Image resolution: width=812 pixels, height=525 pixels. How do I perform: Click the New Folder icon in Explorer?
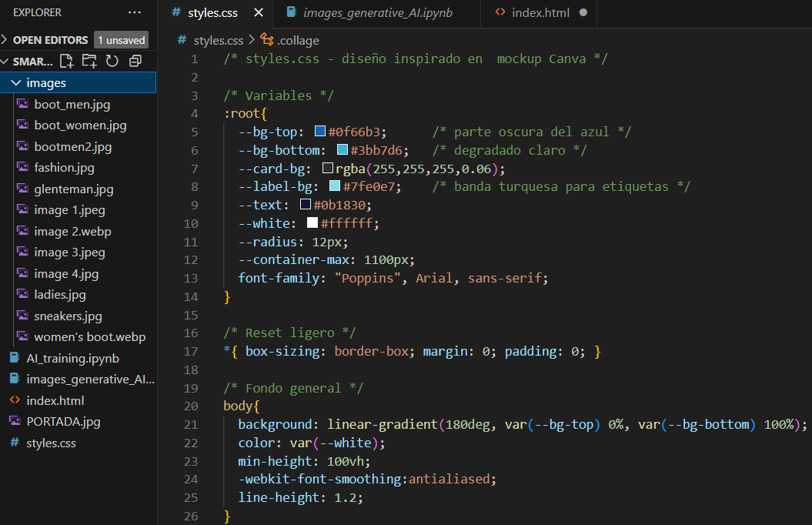tap(89, 61)
